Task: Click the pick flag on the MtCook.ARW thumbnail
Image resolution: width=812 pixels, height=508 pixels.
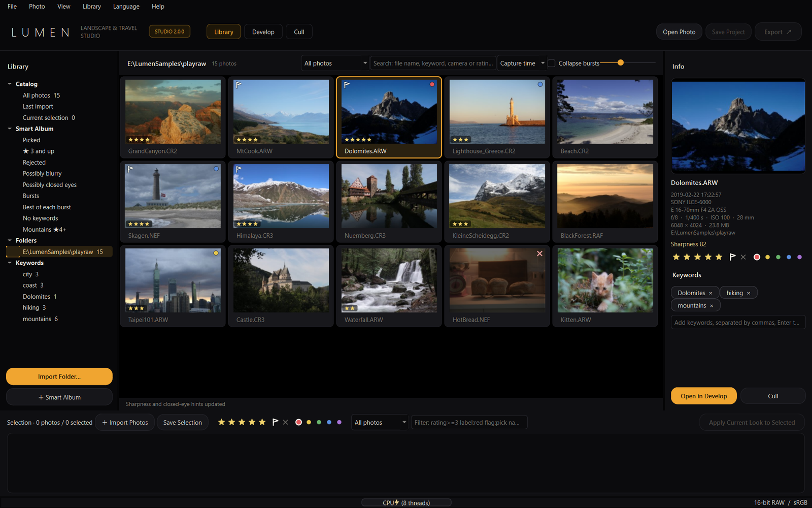Action: click(239, 85)
